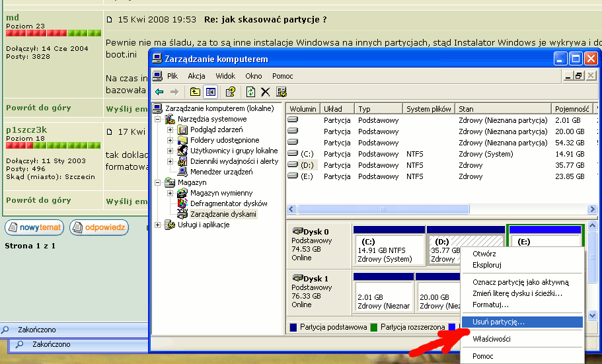
Task: Open the Plik menu
Action: pyautogui.click(x=172, y=76)
